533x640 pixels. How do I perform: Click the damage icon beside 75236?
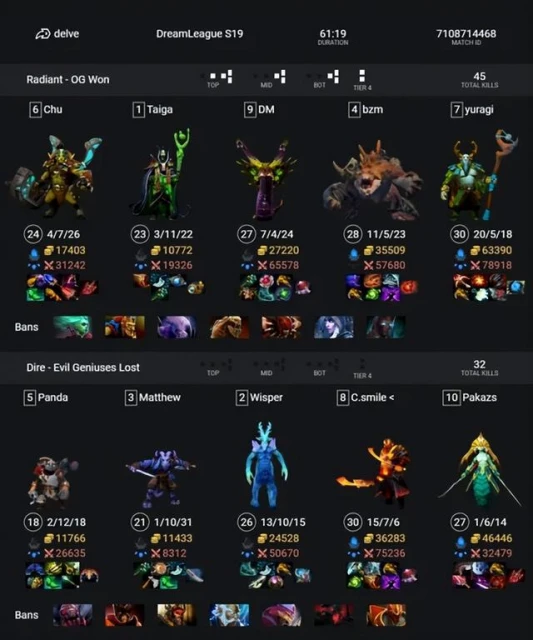tap(369, 553)
